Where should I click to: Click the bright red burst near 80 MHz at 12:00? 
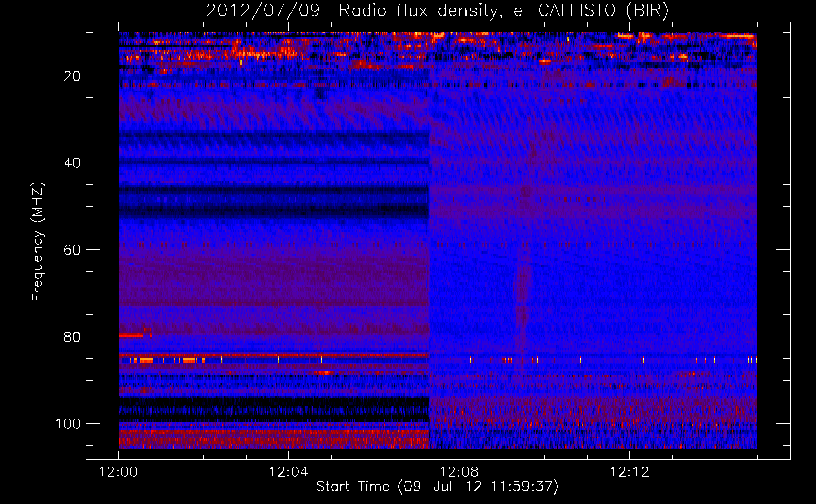[x=132, y=335]
